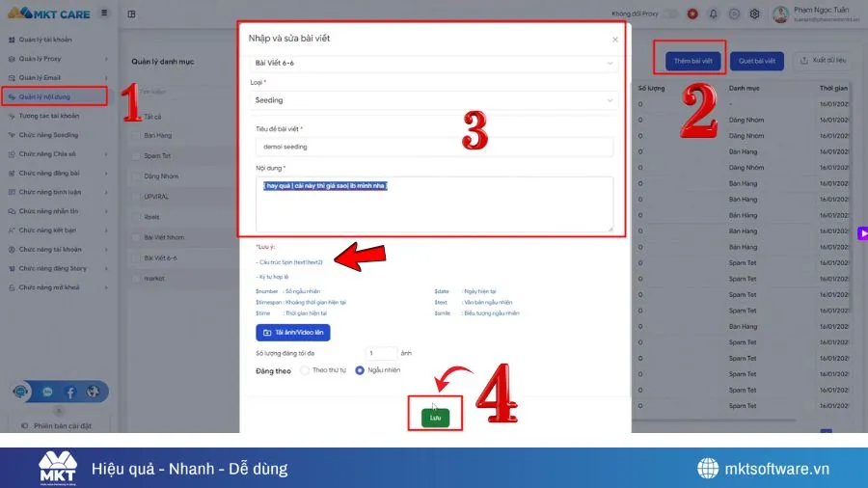Check the Bài Viết Nhóm category checkbox
The image size is (868, 488).
(x=136, y=237)
